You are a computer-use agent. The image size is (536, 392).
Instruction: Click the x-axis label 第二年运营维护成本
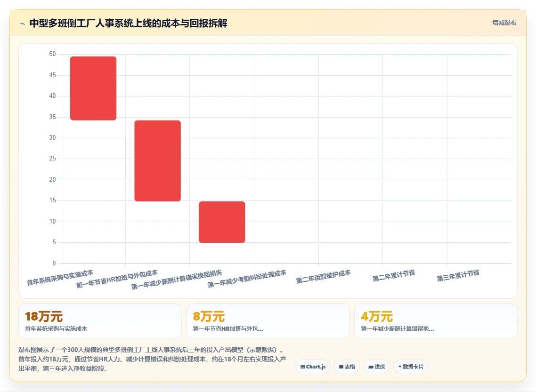(324, 277)
